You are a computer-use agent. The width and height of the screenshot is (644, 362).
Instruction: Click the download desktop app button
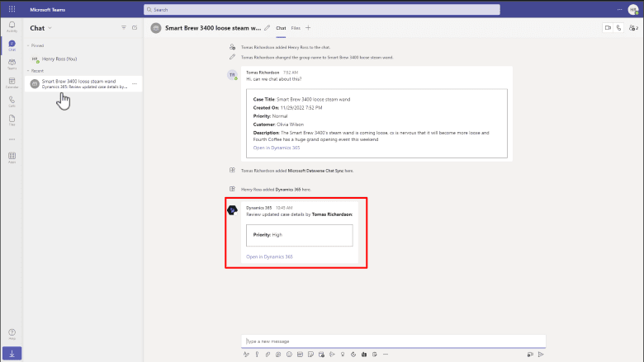pos(12,354)
